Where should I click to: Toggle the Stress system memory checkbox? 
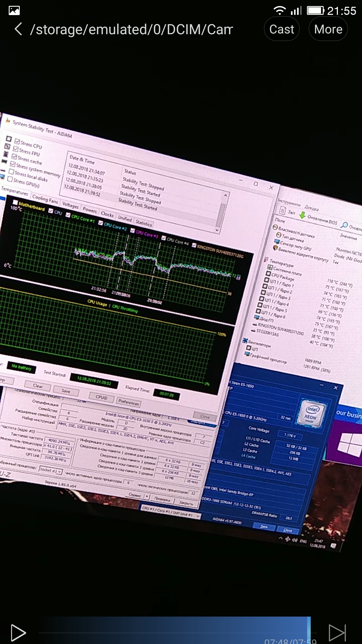pos(13,164)
